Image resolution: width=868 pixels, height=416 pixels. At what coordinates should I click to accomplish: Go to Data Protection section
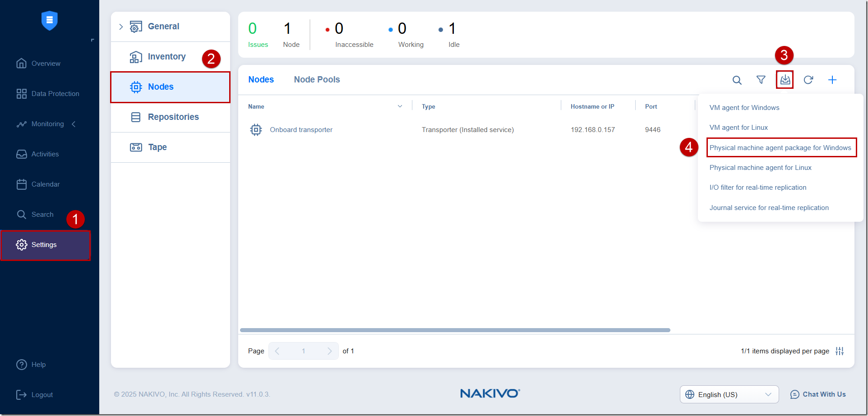click(48, 94)
